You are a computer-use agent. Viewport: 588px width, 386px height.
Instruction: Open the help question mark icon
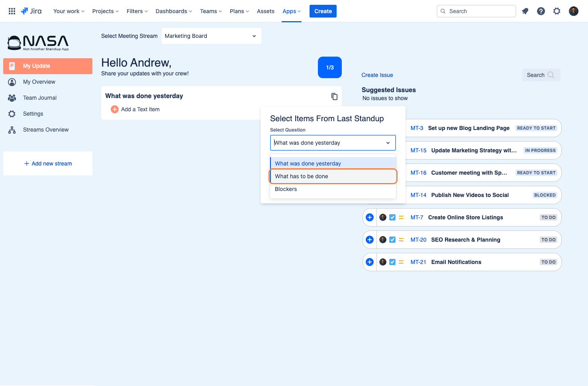coord(541,11)
